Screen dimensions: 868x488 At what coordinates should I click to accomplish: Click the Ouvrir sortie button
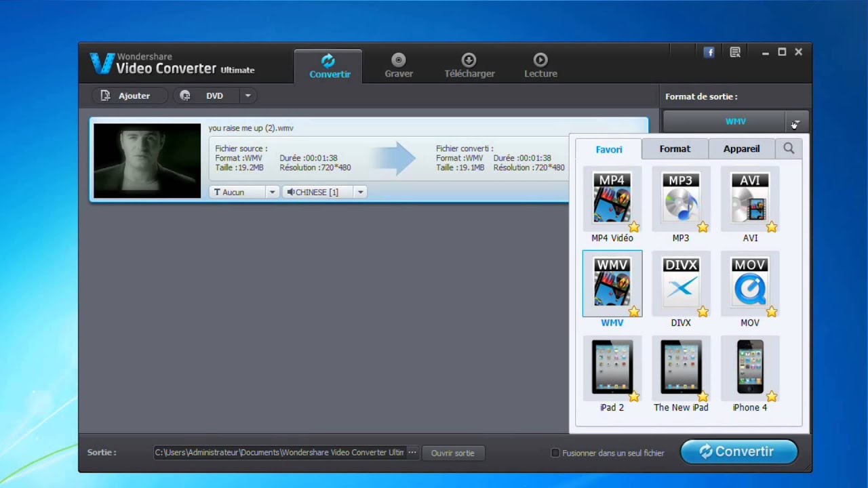(x=453, y=453)
